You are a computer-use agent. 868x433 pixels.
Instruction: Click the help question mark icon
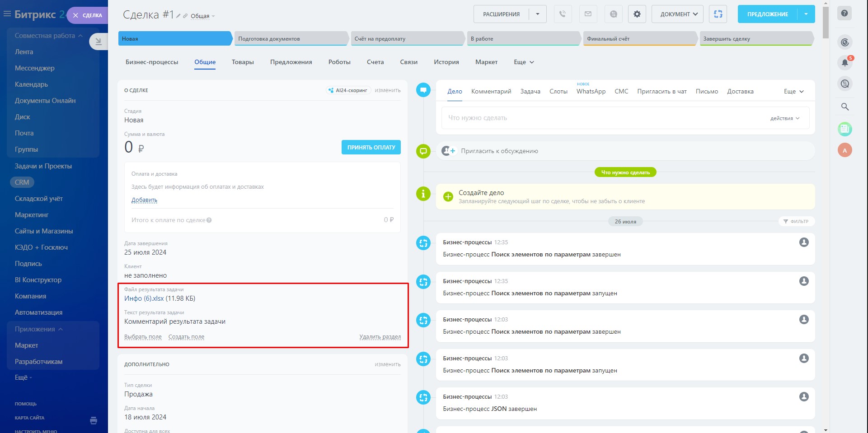click(x=845, y=14)
